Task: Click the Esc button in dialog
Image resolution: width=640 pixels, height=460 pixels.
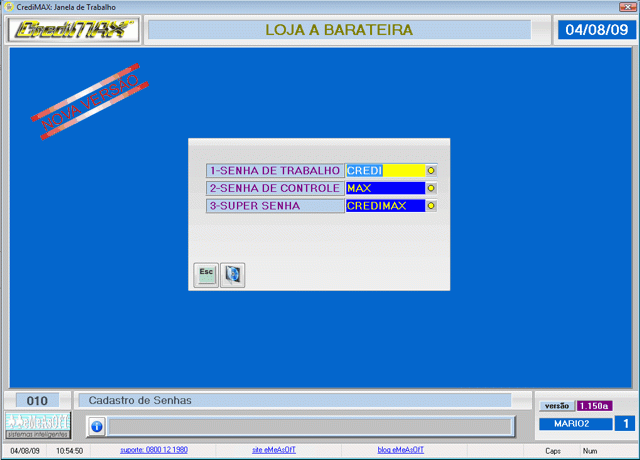Action: click(x=206, y=274)
